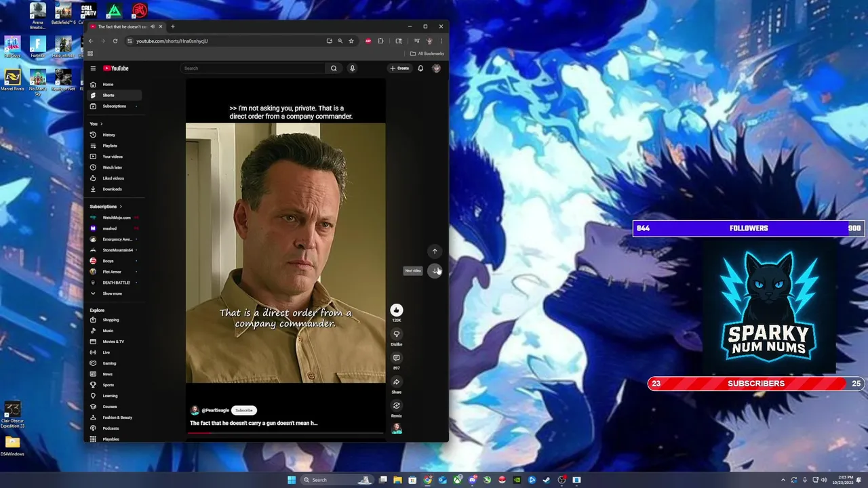Start voice search with the microphone icon

pyautogui.click(x=352, y=68)
